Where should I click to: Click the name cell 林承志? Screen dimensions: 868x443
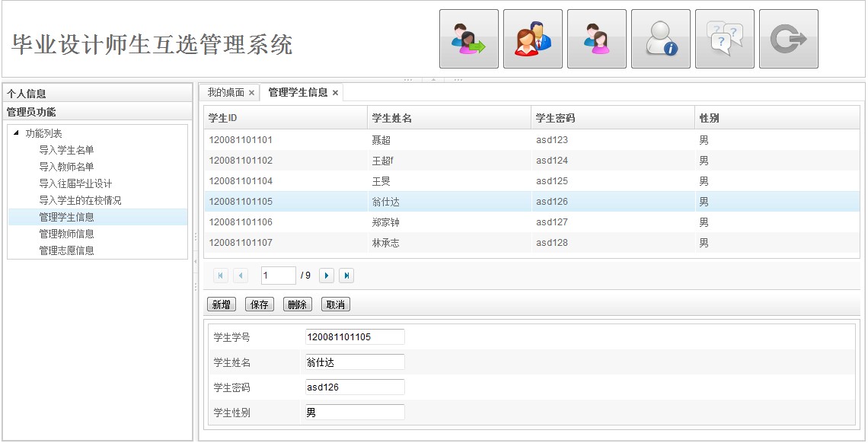tap(386, 243)
